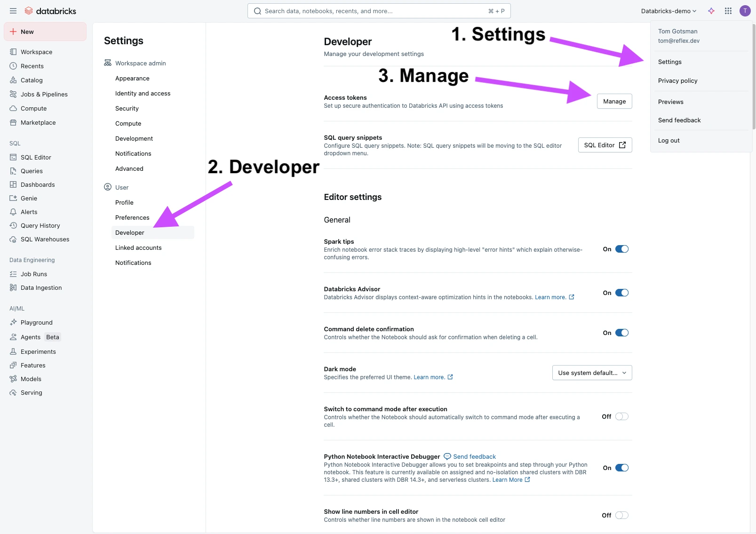
Task: Open the apps grid icon
Action: tap(728, 11)
